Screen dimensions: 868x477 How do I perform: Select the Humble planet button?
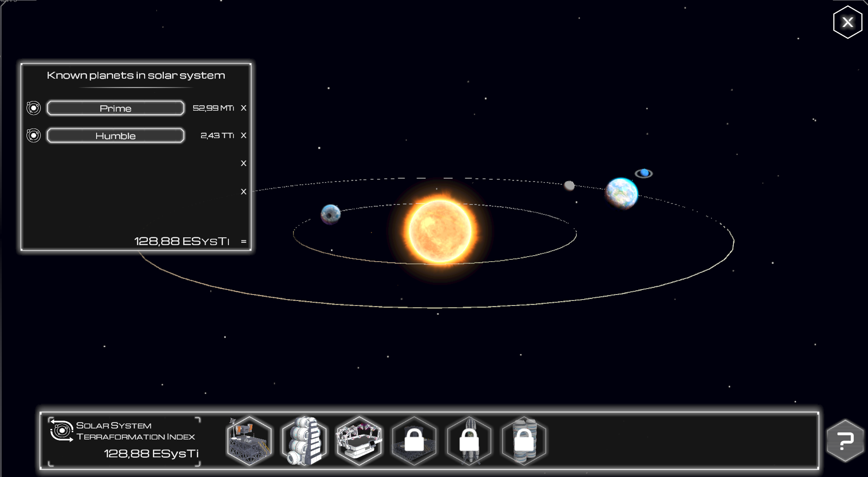[115, 136]
